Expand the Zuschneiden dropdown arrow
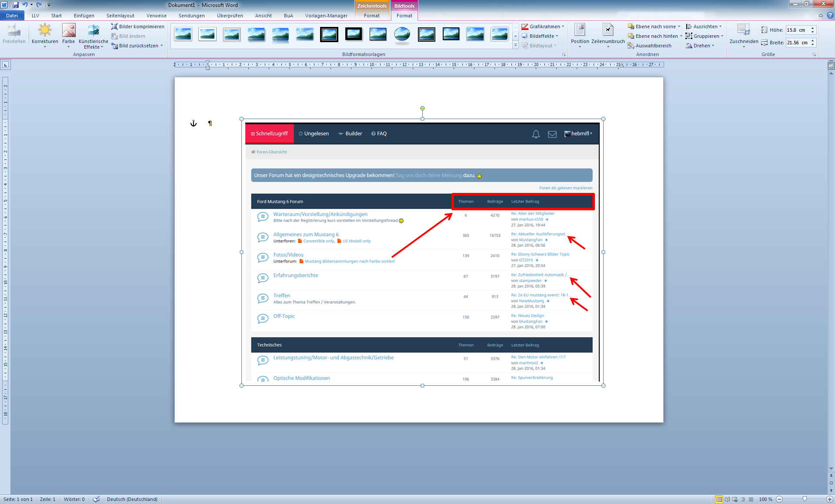 (x=744, y=46)
